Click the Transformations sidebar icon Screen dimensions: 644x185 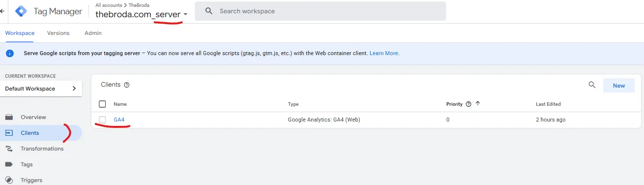pos(9,149)
